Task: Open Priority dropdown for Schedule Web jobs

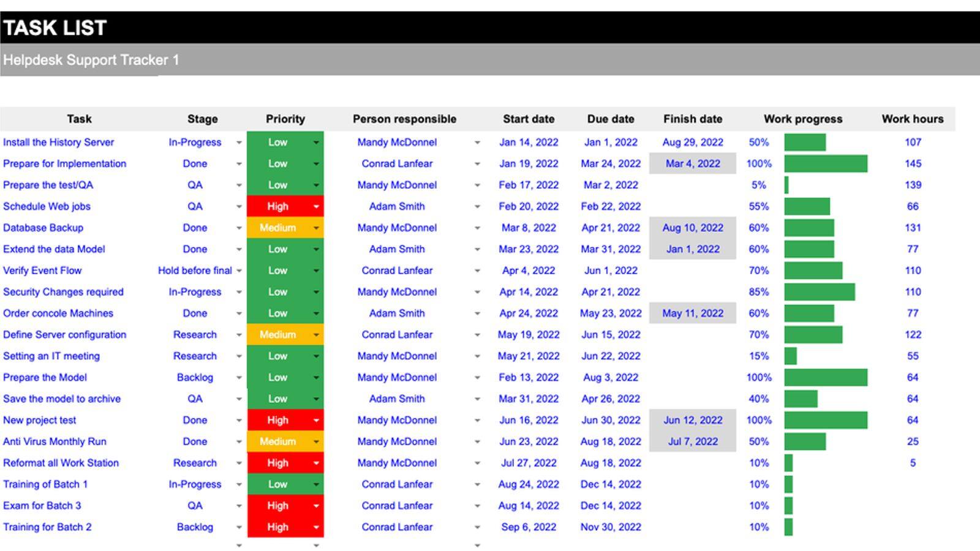Action: point(316,207)
